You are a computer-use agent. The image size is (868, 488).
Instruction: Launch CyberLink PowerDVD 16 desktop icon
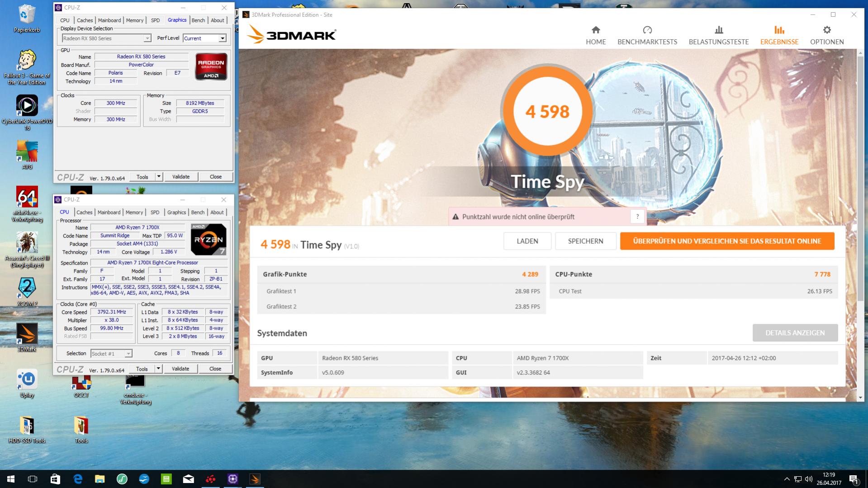pos(27,112)
